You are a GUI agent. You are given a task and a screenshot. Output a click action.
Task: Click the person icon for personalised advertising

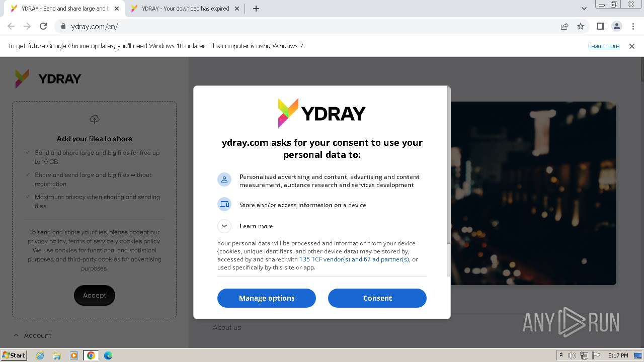[224, 179]
